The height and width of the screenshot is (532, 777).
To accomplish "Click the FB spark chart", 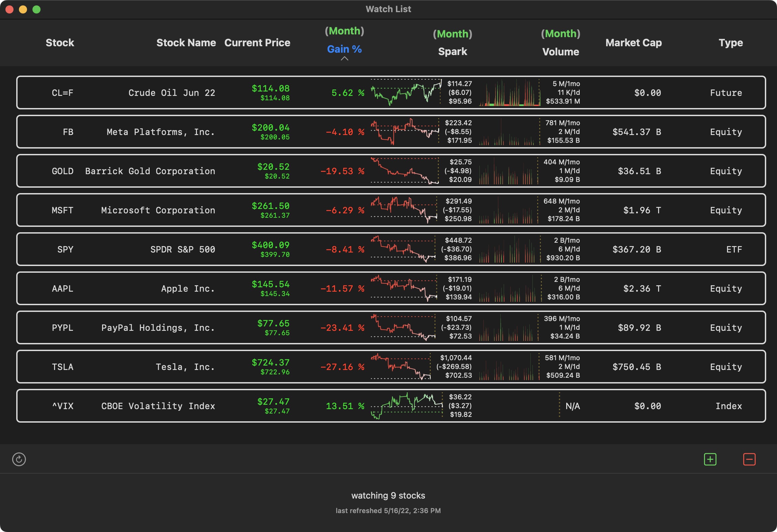I will [405, 132].
